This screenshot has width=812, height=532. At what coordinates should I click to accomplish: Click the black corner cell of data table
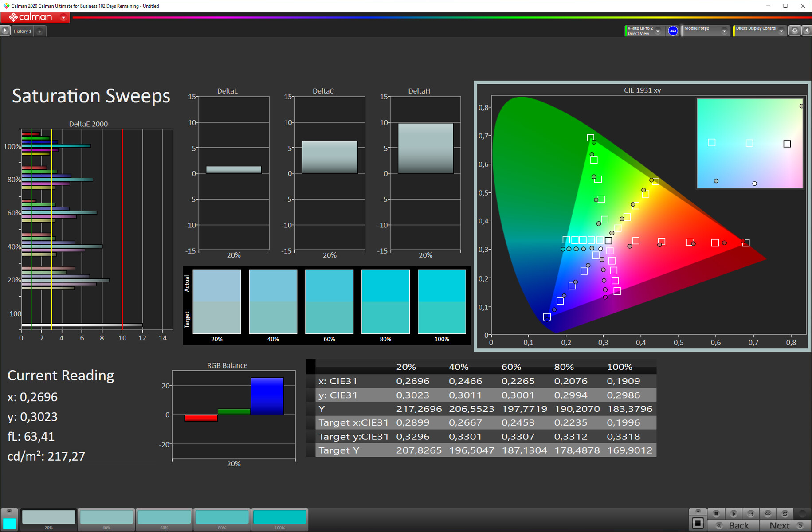[x=310, y=366]
